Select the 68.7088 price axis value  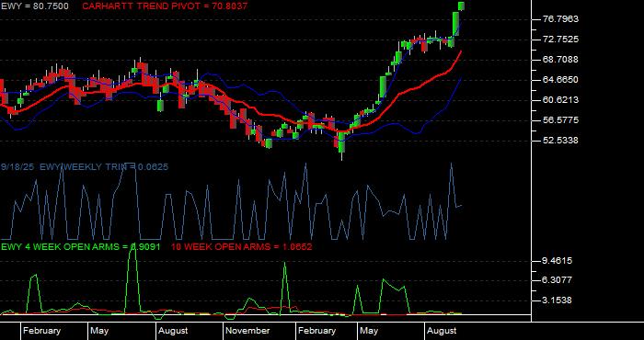coord(560,60)
